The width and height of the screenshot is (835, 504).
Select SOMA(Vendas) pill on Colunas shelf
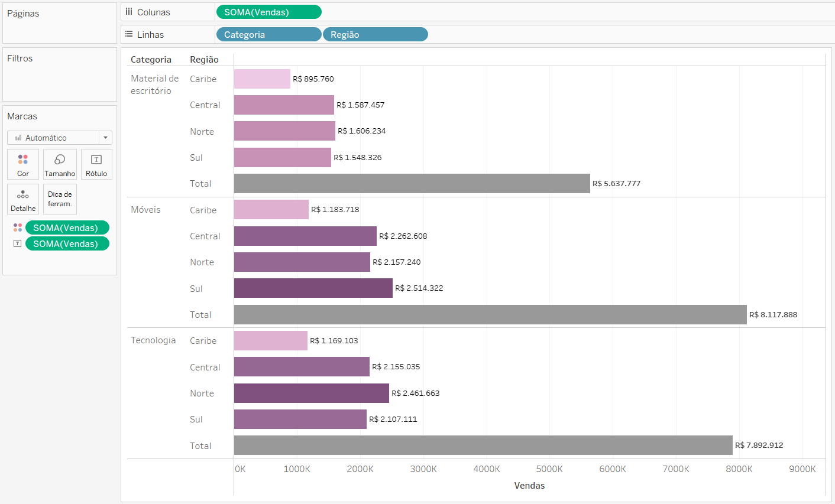(x=269, y=12)
